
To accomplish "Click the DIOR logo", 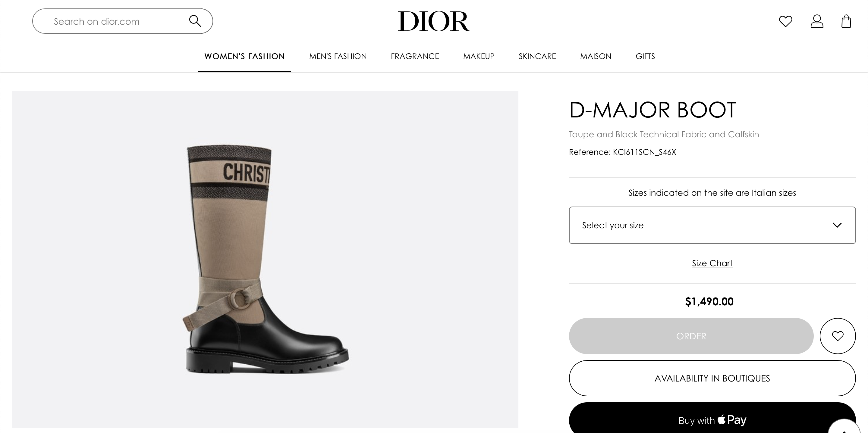I will 434,21.
